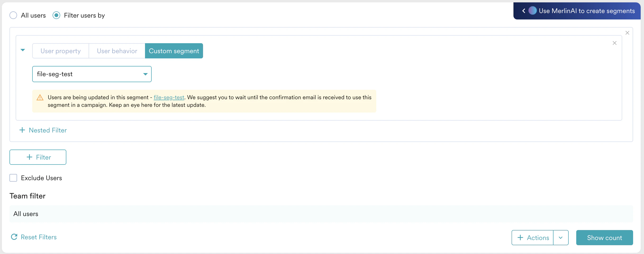Click the refresh icon beside Reset Filters
Screen dimensions: 644x254
coord(14,237)
